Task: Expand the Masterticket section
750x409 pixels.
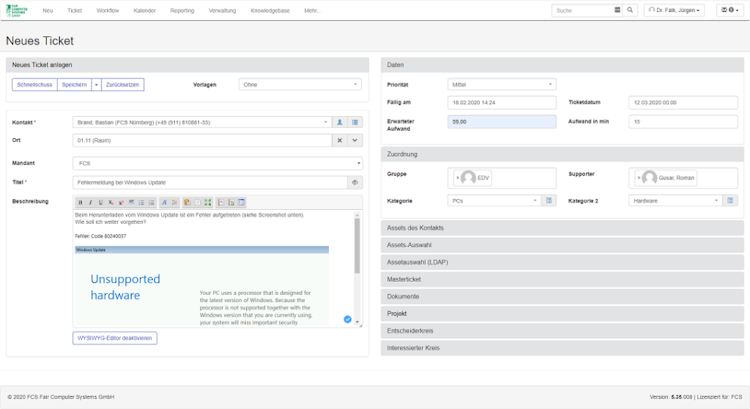Action: 562,279
